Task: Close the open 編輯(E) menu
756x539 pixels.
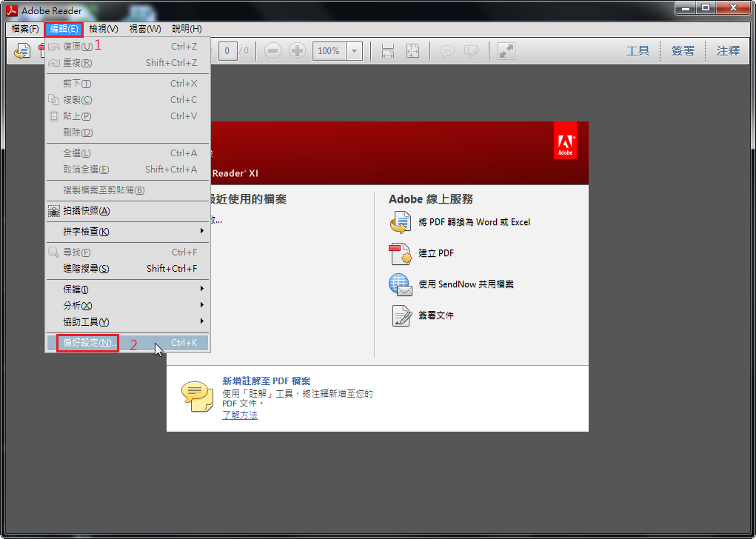Action: tap(64, 29)
